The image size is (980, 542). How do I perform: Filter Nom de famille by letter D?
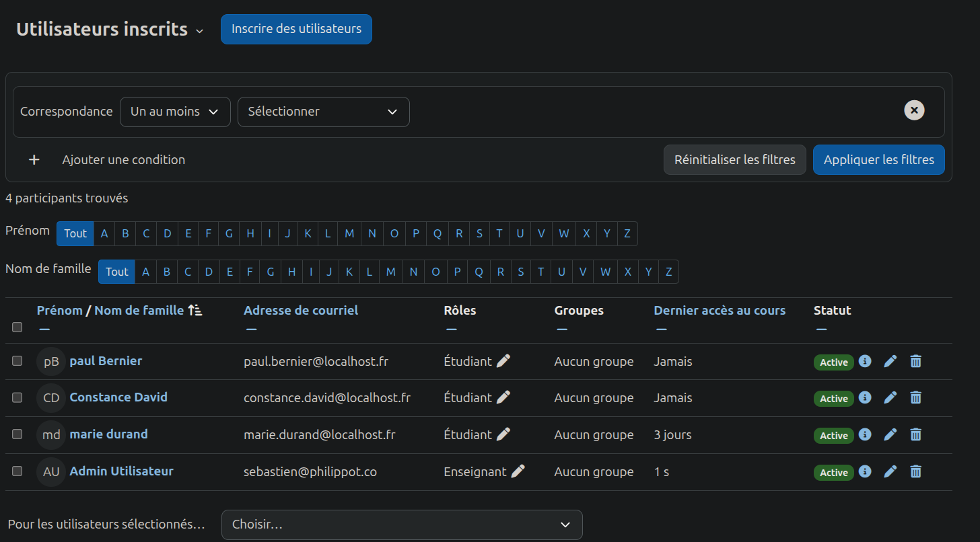pyautogui.click(x=209, y=272)
